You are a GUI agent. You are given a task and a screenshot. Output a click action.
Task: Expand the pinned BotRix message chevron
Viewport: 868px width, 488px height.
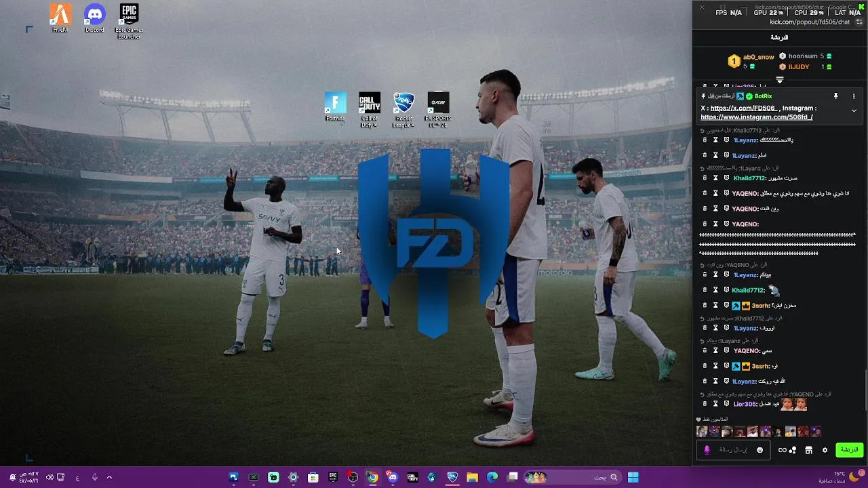[x=854, y=110]
